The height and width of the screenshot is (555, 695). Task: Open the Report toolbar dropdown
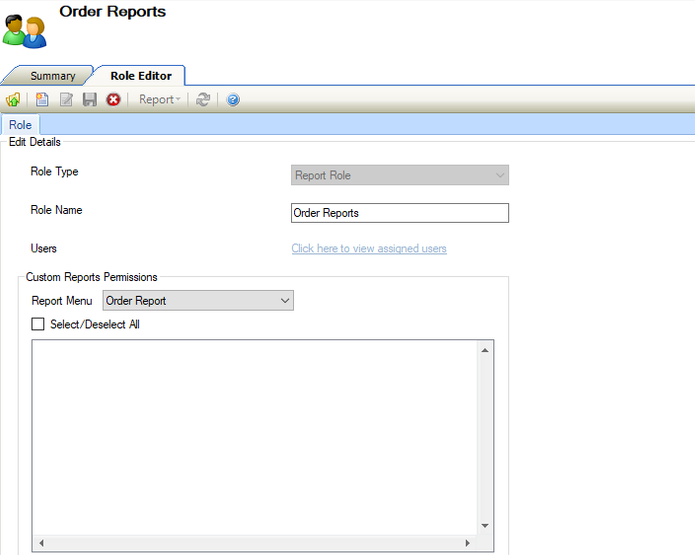[x=160, y=100]
